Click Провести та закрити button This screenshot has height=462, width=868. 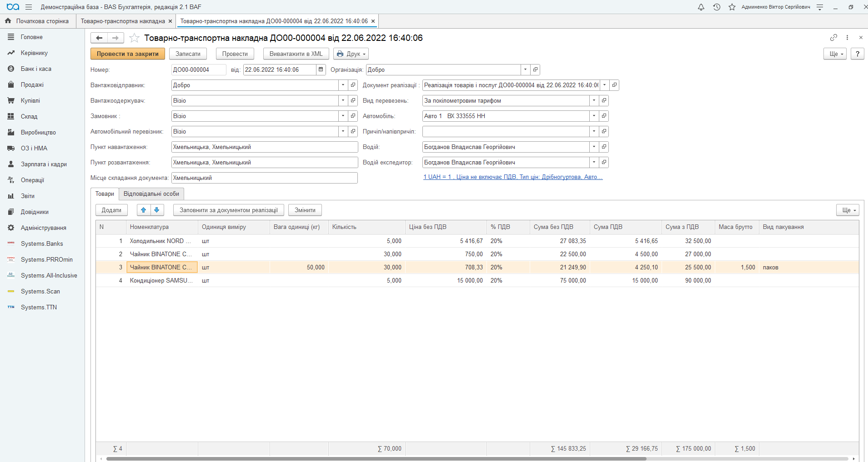pos(127,54)
